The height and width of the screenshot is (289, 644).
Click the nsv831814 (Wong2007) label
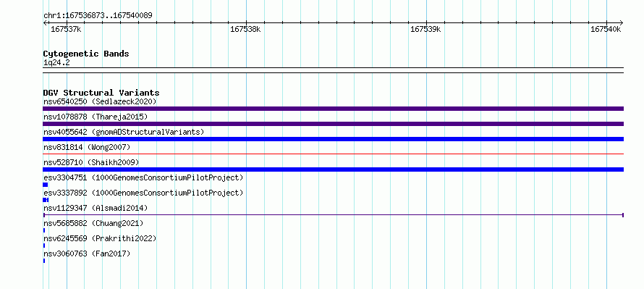click(x=87, y=147)
